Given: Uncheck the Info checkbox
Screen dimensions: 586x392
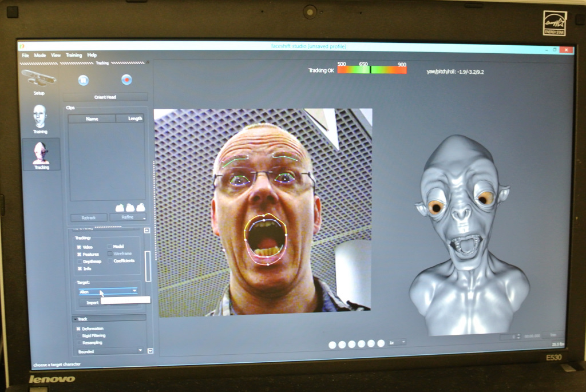Looking at the screenshot, I should (x=79, y=269).
